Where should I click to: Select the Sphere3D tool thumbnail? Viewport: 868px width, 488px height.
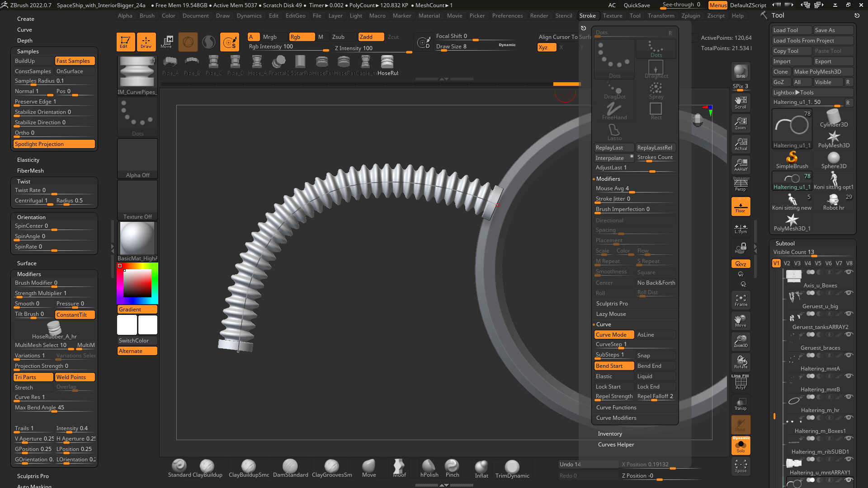click(x=833, y=160)
